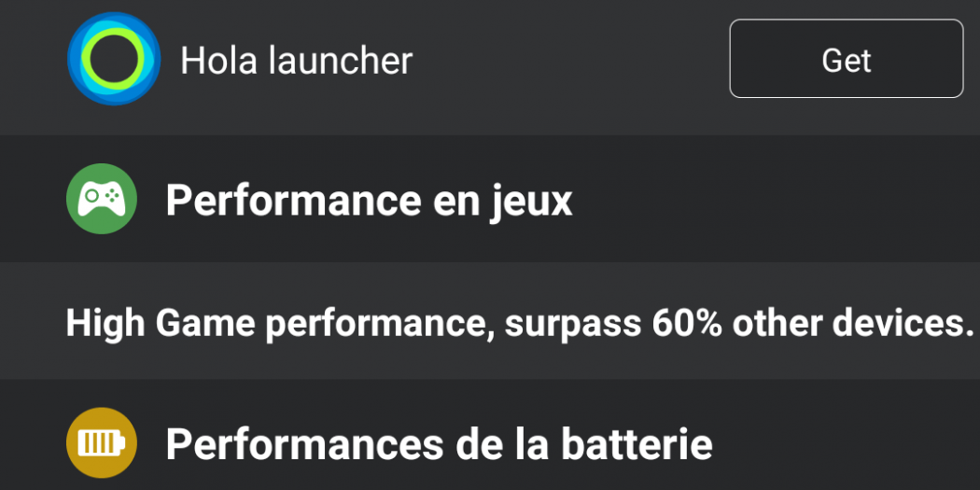
Task: Select the Performance en jeux heading
Action: click(x=369, y=200)
